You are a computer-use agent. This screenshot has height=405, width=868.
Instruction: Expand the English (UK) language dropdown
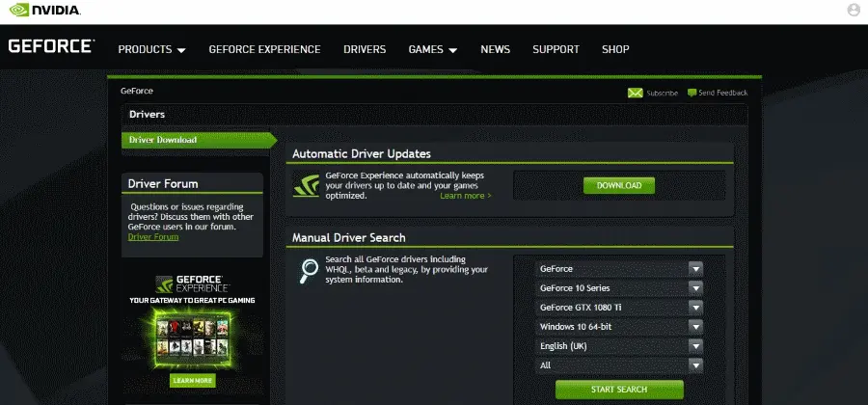click(619, 346)
